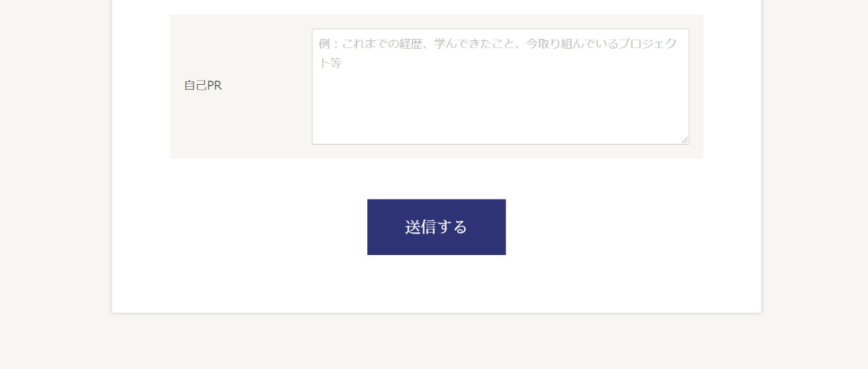Click the textarea resize grip corner
Viewport: 868px width, 369px height.
(x=685, y=140)
